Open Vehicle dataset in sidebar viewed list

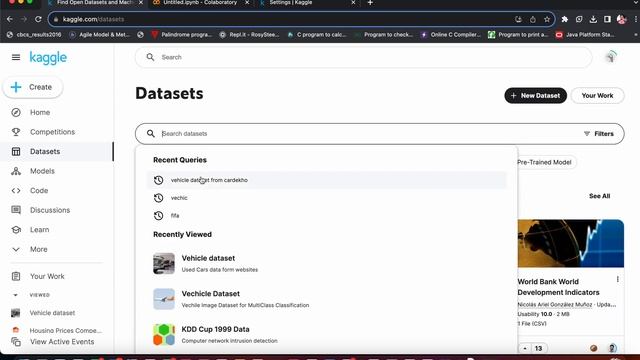52,313
